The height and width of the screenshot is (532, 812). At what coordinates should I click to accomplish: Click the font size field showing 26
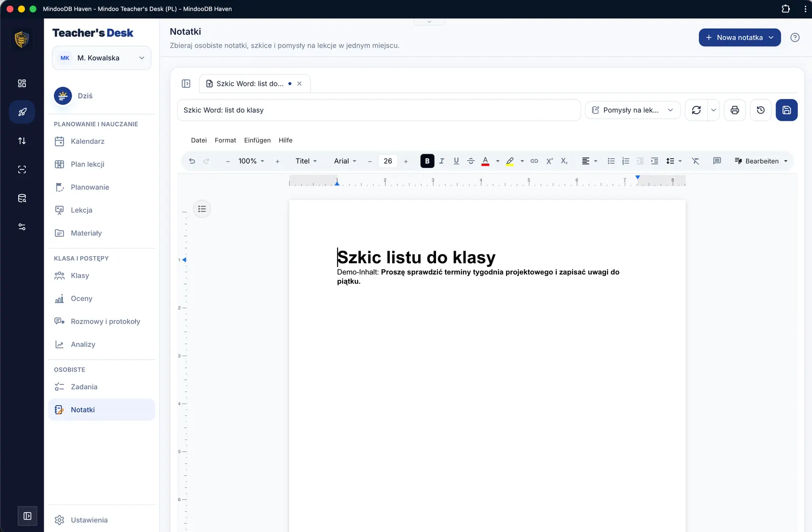pos(388,161)
